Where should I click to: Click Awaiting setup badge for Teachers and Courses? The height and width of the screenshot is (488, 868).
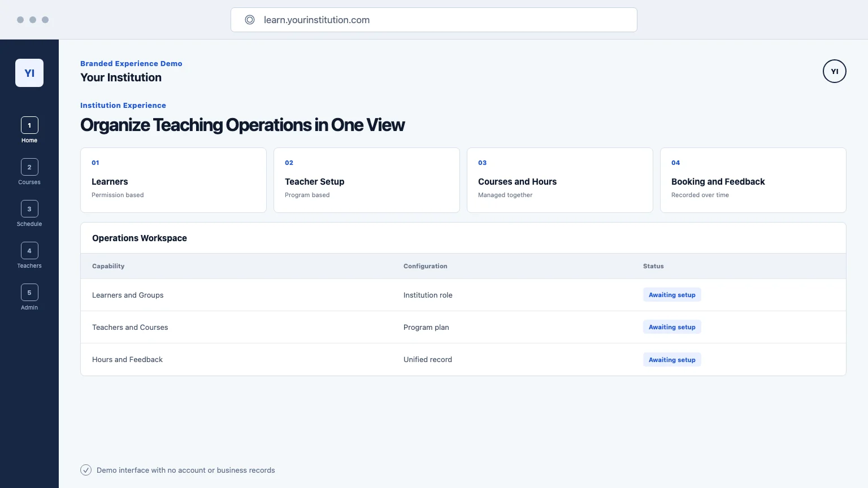[x=672, y=327]
